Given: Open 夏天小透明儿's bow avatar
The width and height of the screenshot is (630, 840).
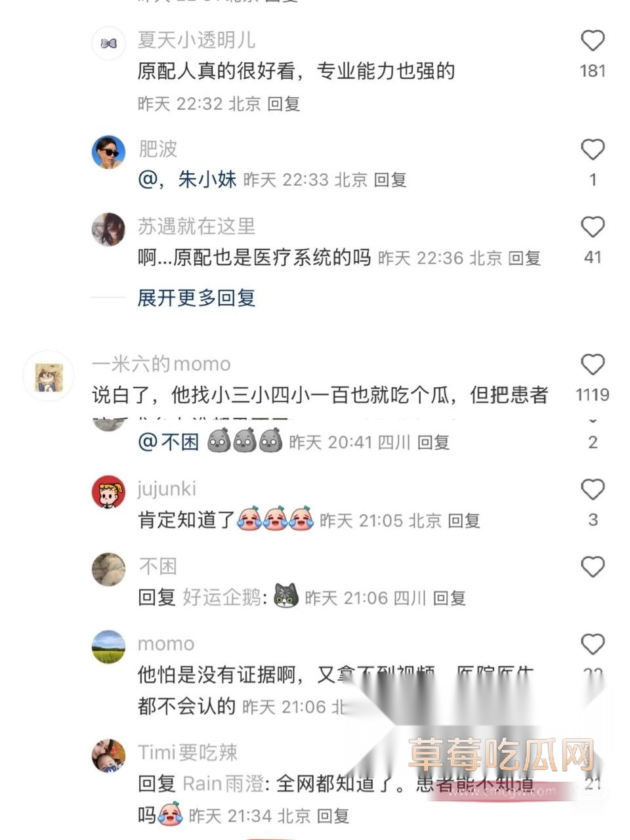Looking at the screenshot, I should tap(108, 43).
